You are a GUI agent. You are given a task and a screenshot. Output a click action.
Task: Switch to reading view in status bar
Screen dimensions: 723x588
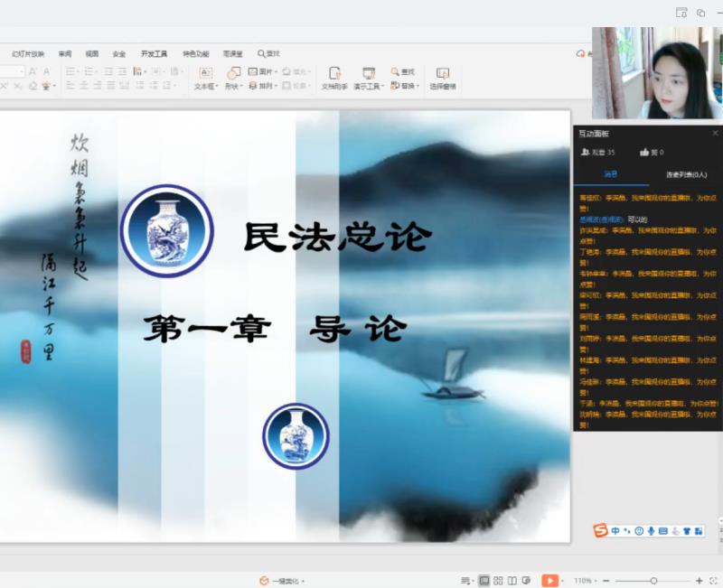[x=512, y=581]
